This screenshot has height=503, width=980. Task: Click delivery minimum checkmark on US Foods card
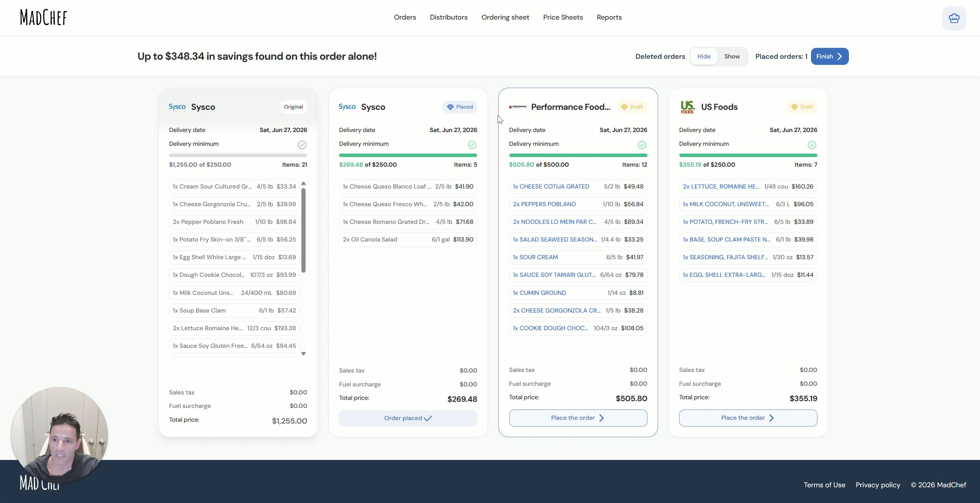[812, 145]
